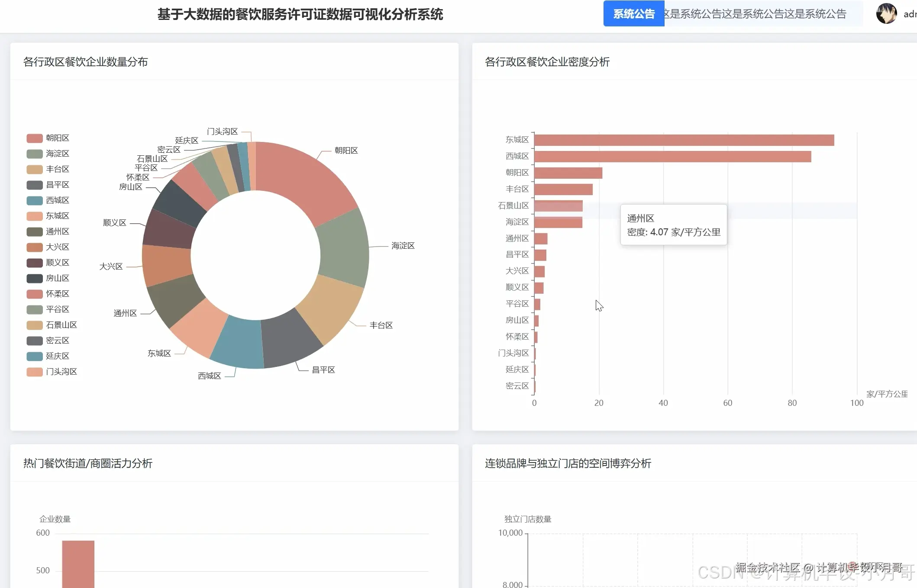Select the 房山区 legend icon

click(x=34, y=278)
